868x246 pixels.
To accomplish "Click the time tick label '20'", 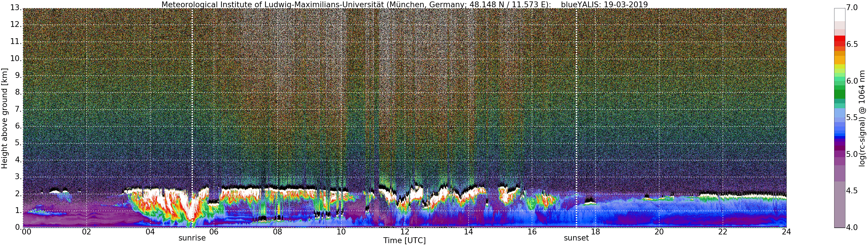I will click(659, 232).
